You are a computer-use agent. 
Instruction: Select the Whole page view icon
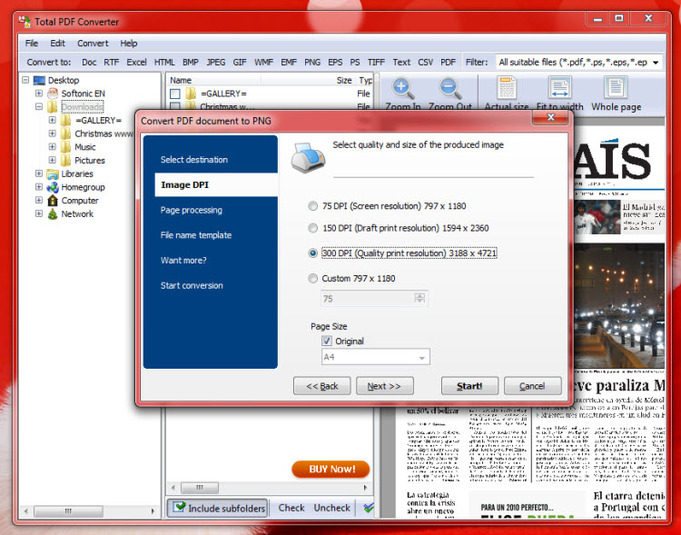(x=615, y=87)
